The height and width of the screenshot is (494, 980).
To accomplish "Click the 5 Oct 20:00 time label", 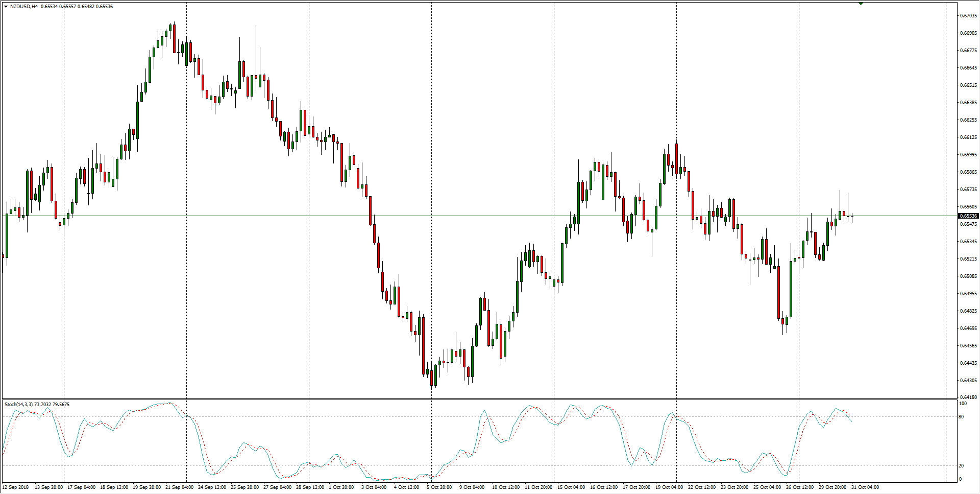I will tap(439, 487).
